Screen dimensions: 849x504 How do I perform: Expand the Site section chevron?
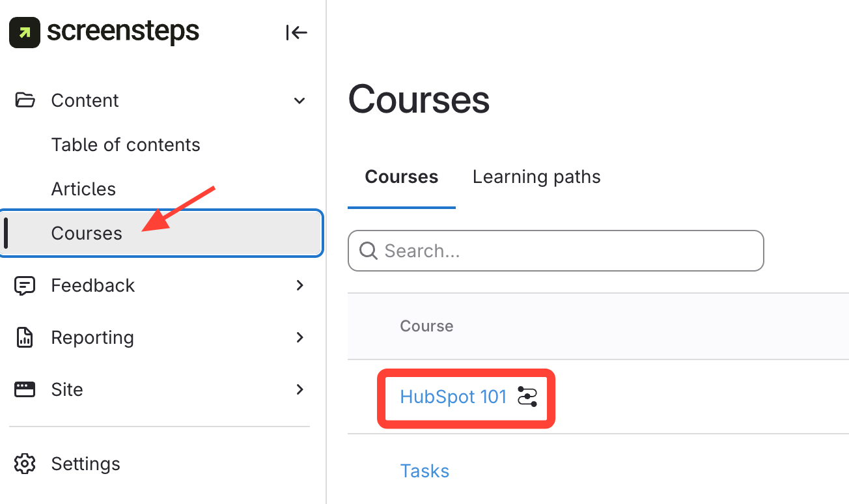[299, 389]
